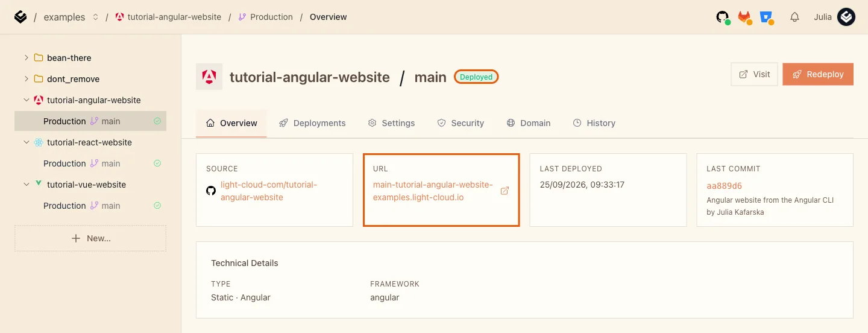This screenshot has width=868, height=333.
Task: Click the deploy status check for tutorial-angular-website
Action: click(x=157, y=121)
